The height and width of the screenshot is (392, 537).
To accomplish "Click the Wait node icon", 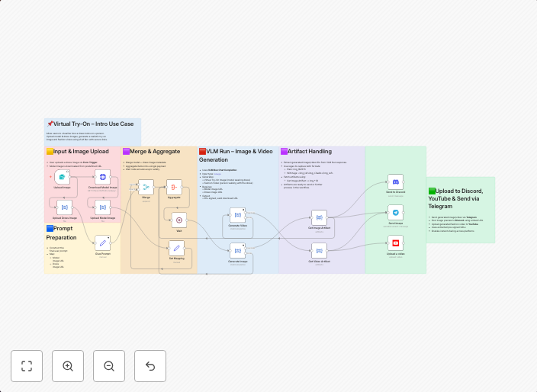I will pos(179,220).
